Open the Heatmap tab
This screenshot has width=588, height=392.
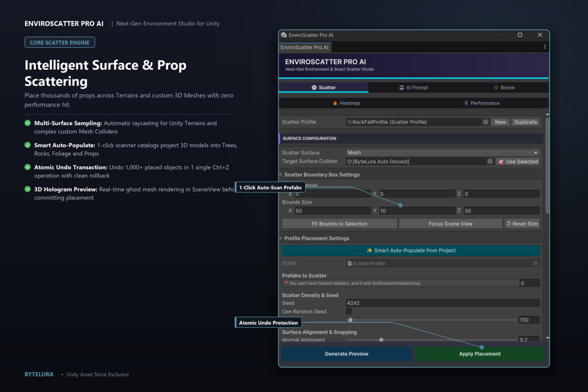[346, 103]
